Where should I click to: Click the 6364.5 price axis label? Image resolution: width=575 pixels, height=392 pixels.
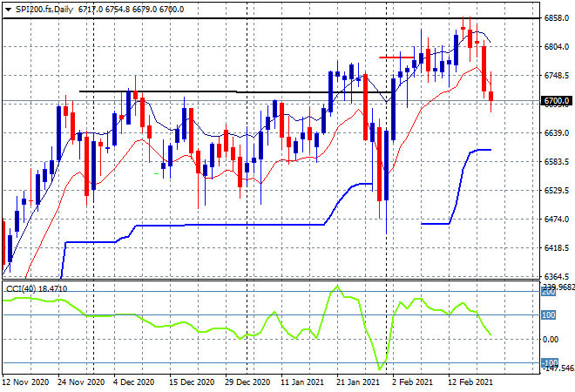coord(557,276)
